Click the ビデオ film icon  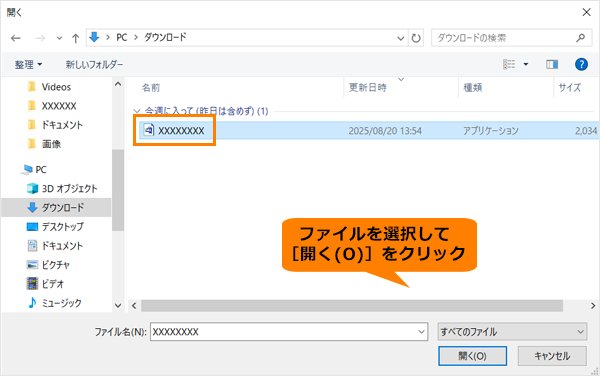coord(32,283)
